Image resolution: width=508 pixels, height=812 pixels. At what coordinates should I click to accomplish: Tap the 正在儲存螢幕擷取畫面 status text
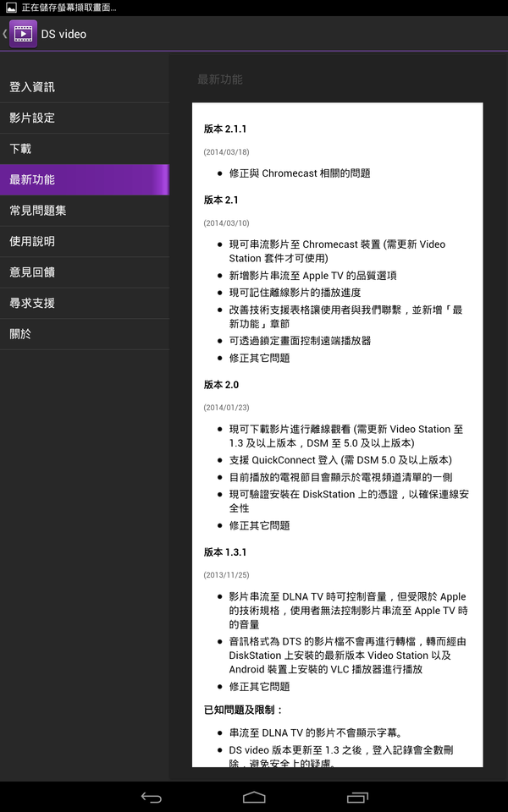click(x=69, y=8)
